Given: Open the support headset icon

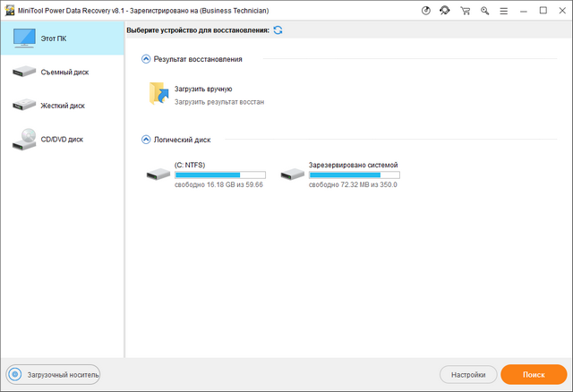Looking at the screenshot, I should point(445,11).
